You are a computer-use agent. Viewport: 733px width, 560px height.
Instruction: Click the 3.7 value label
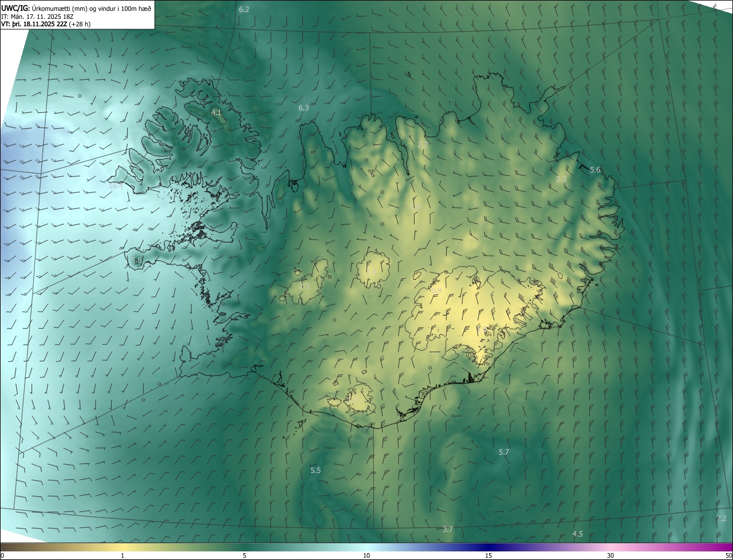pyautogui.click(x=448, y=529)
